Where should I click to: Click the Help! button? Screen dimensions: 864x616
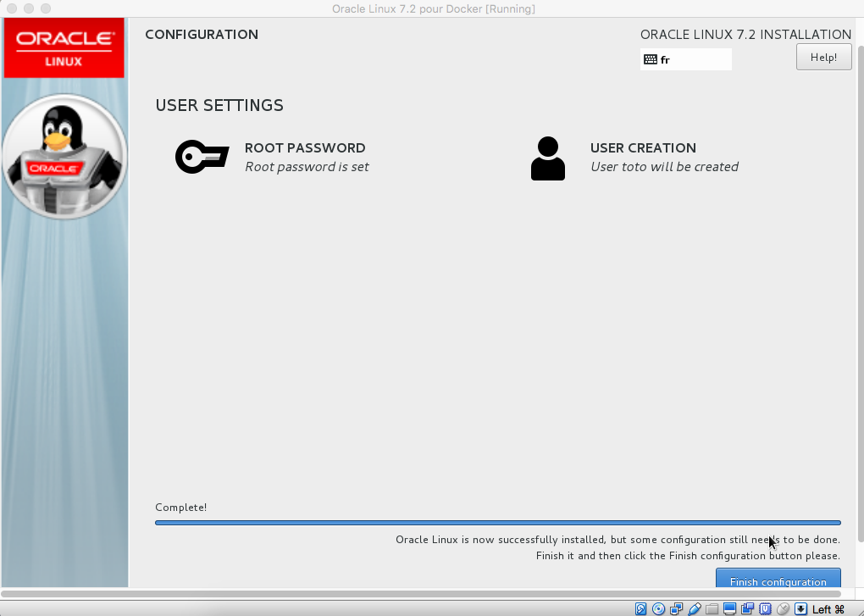[823, 57]
